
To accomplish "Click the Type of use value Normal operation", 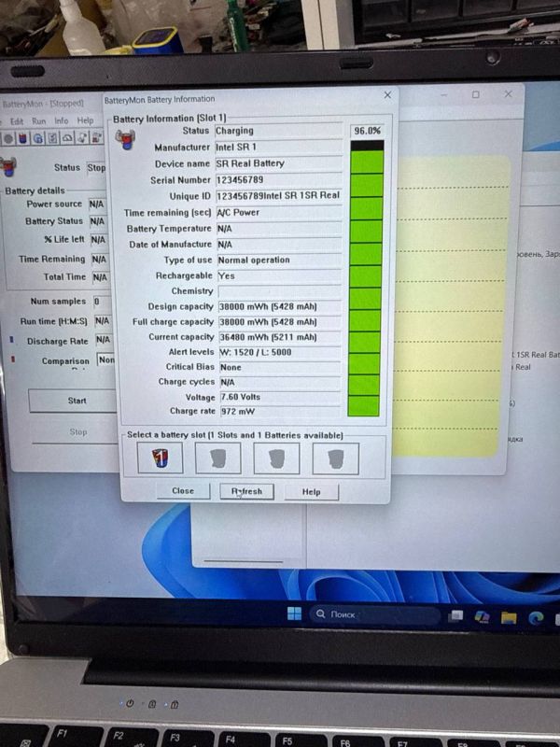I will click(x=279, y=261).
